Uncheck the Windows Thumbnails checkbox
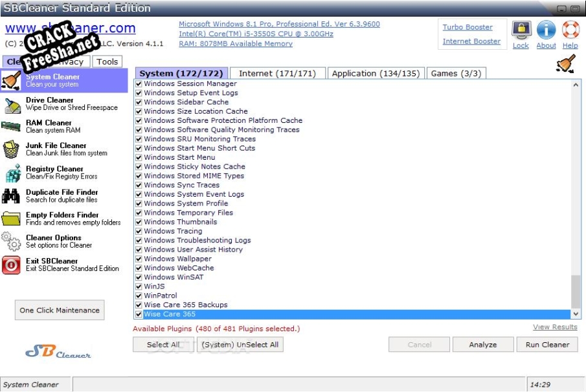 pyautogui.click(x=139, y=222)
